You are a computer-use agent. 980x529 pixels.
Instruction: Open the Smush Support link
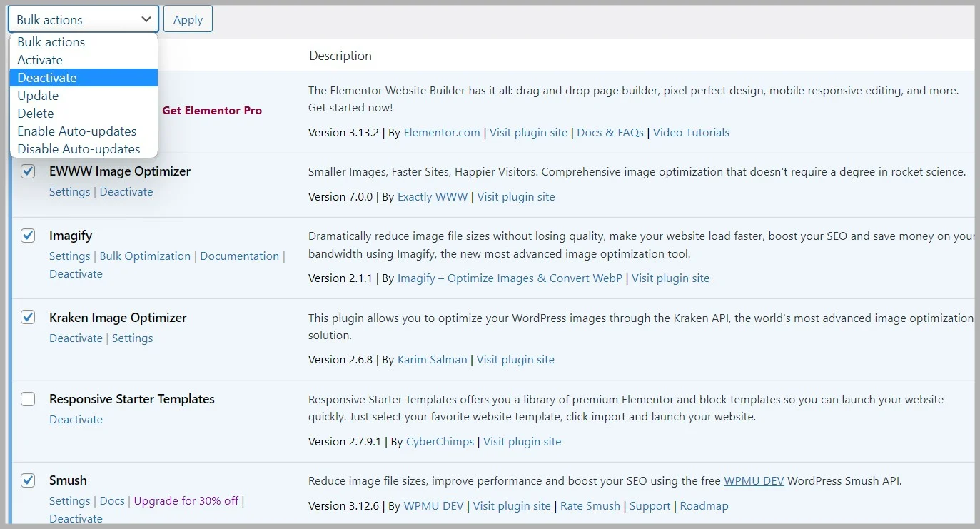tap(650, 506)
